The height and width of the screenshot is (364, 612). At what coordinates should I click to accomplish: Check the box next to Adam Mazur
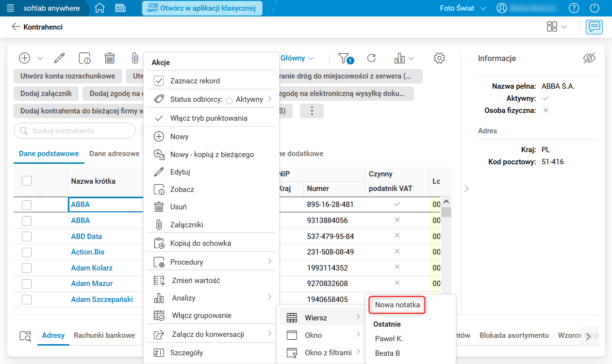click(27, 284)
